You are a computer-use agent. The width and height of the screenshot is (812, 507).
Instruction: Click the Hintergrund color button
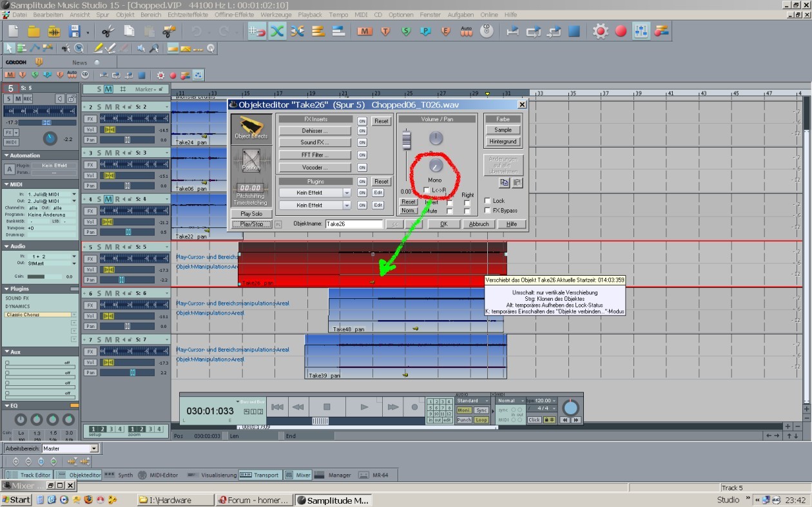503,142
